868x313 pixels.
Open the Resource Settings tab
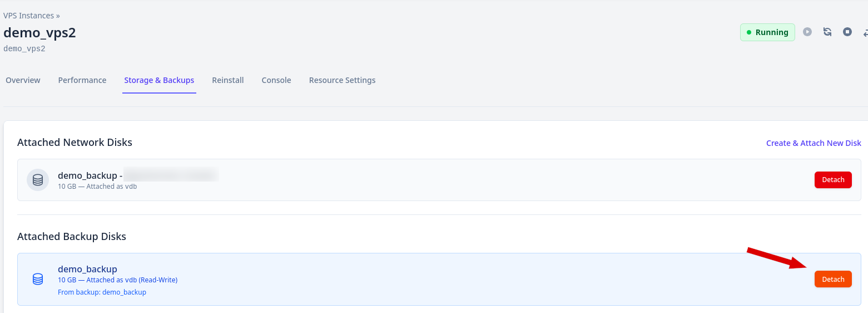click(x=342, y=80)
